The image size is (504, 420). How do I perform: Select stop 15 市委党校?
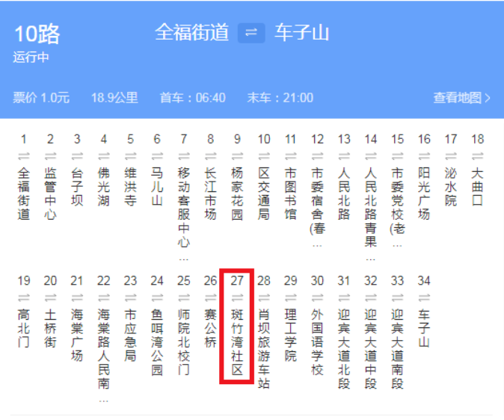(397, 208)
